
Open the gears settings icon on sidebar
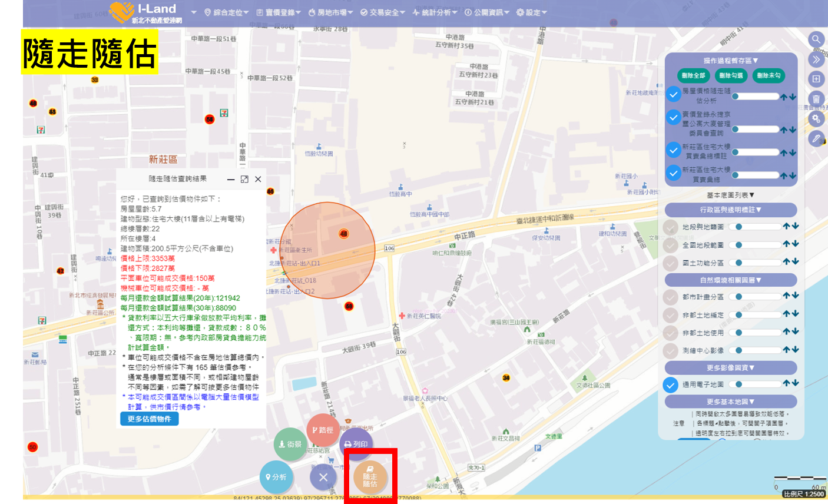tap(816, 118)
